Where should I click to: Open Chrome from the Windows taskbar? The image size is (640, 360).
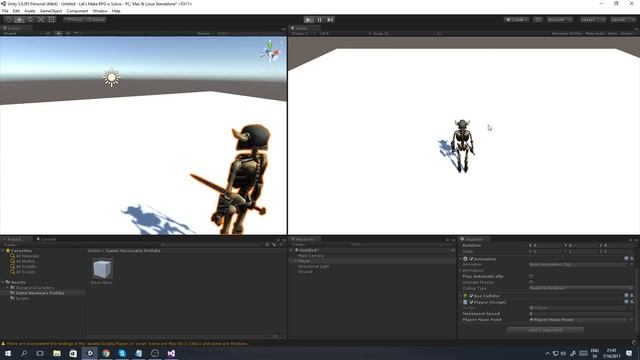coord(106,353)
